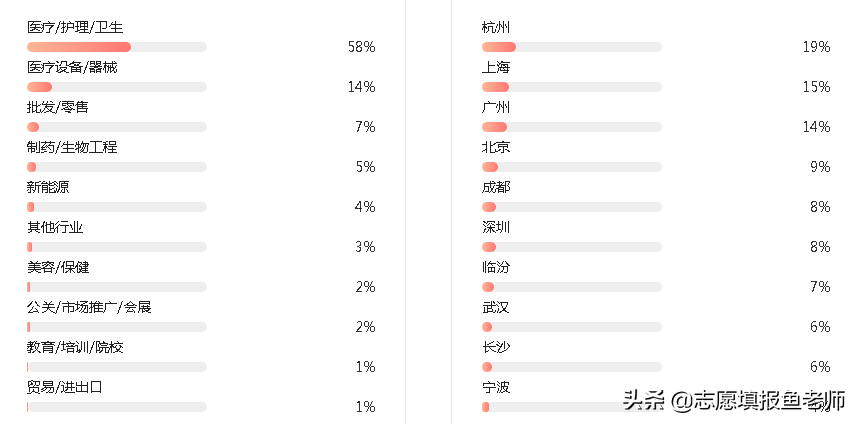Click the 医疗设备/器械 progress bar
Viewport: 858px width, 424px height.
tap(117, 87)
